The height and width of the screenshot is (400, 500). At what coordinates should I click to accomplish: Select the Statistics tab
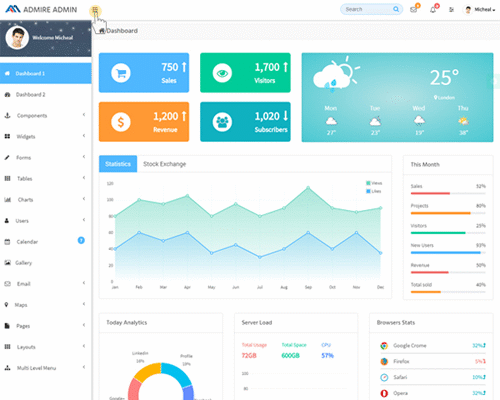118,164
